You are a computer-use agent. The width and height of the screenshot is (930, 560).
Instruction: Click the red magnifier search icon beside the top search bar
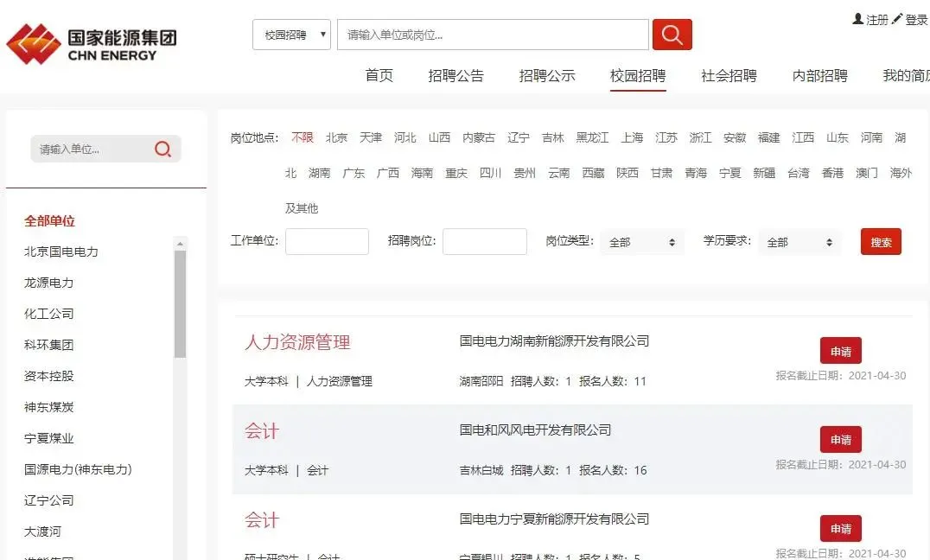(672, 35)
